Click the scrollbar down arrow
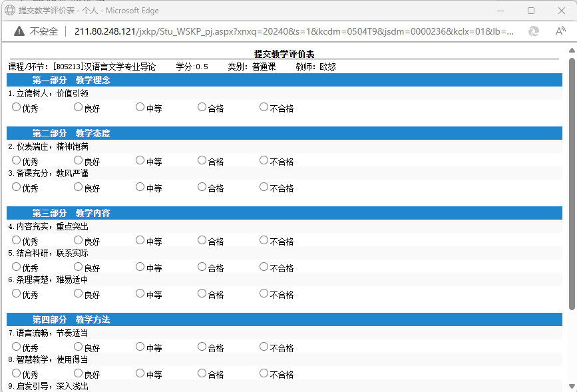The image size is (577, 392). point(572,385)
